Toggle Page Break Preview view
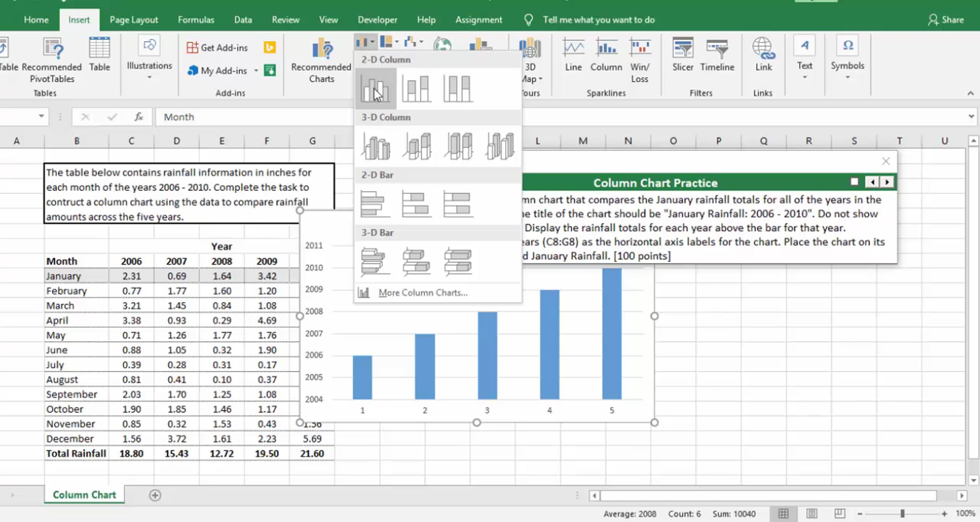980x522 pixels. 840,513
